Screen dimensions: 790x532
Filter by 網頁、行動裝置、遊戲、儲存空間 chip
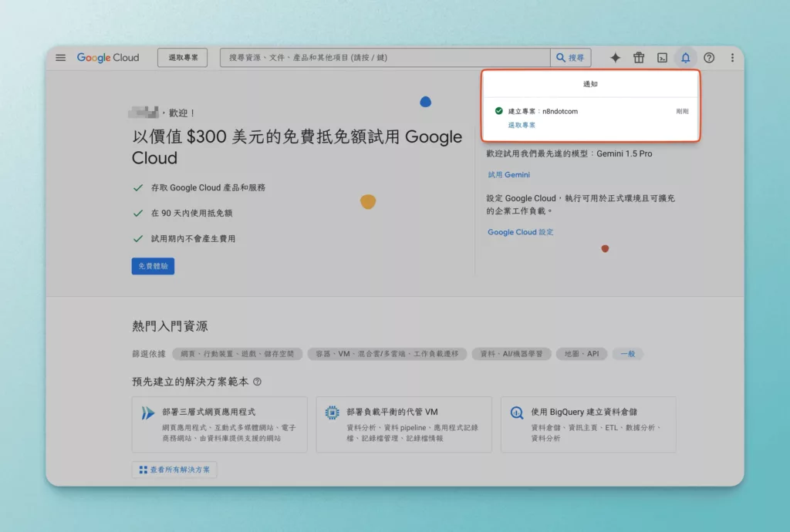click(238, 354)
